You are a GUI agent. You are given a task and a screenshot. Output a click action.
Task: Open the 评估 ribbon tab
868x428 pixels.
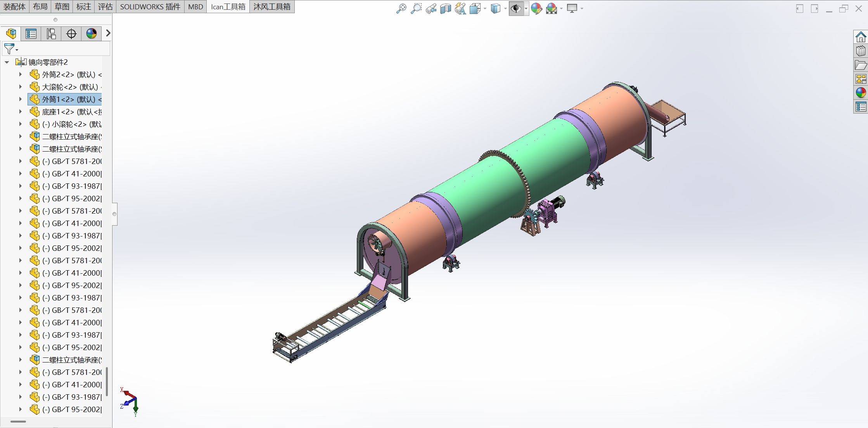coord(105,7)
